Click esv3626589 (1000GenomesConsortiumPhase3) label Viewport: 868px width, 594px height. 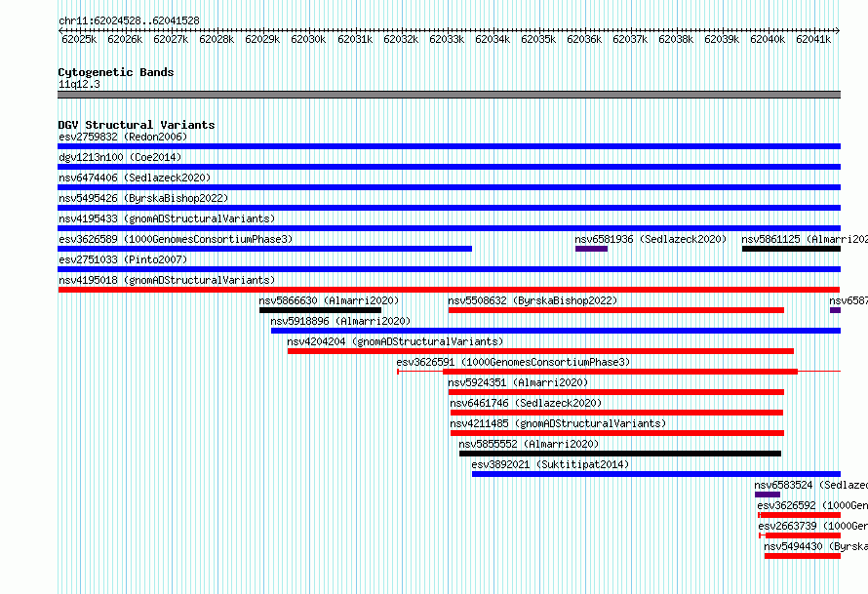click(x=176, y=239)
